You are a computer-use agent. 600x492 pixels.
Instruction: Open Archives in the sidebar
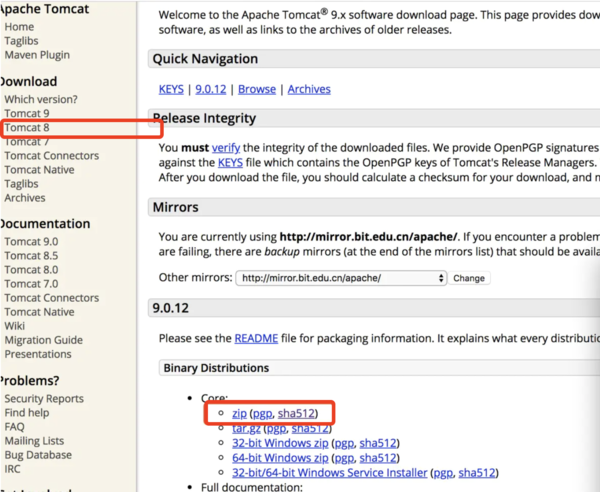pyautogui.click(x=25, y=198)
